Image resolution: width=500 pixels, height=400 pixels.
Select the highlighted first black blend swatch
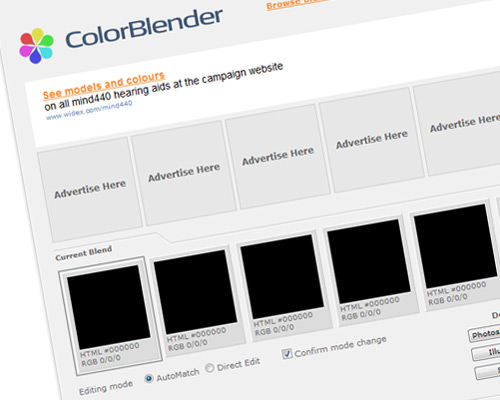[109, 307]
